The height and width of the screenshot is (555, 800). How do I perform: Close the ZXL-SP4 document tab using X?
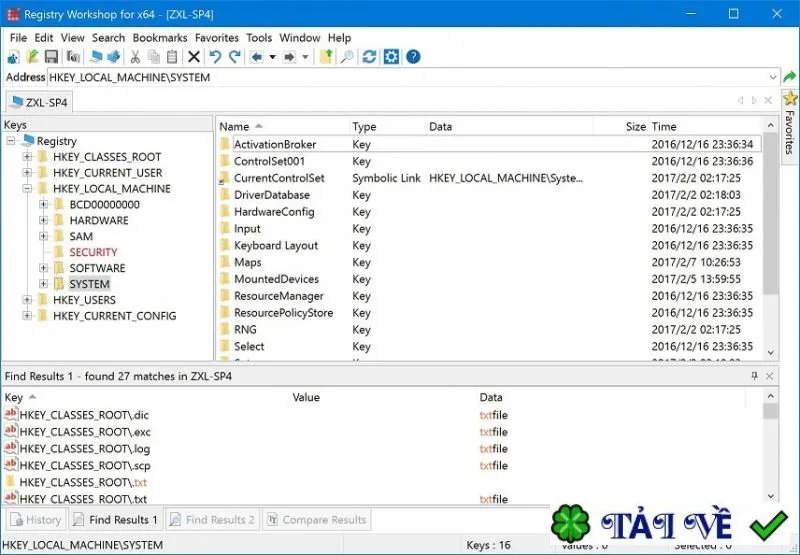pyautogui.click(x=768, y=100)
